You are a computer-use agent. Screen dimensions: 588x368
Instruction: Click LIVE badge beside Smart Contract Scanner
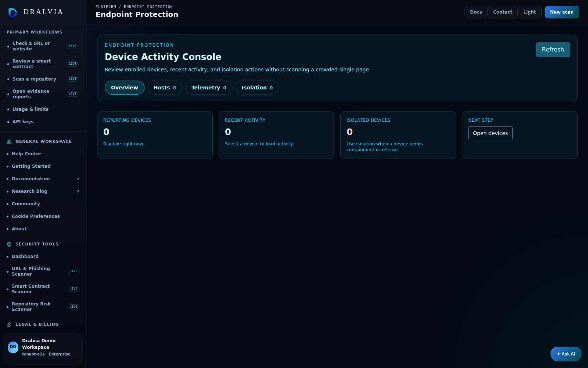pos(73,289)
